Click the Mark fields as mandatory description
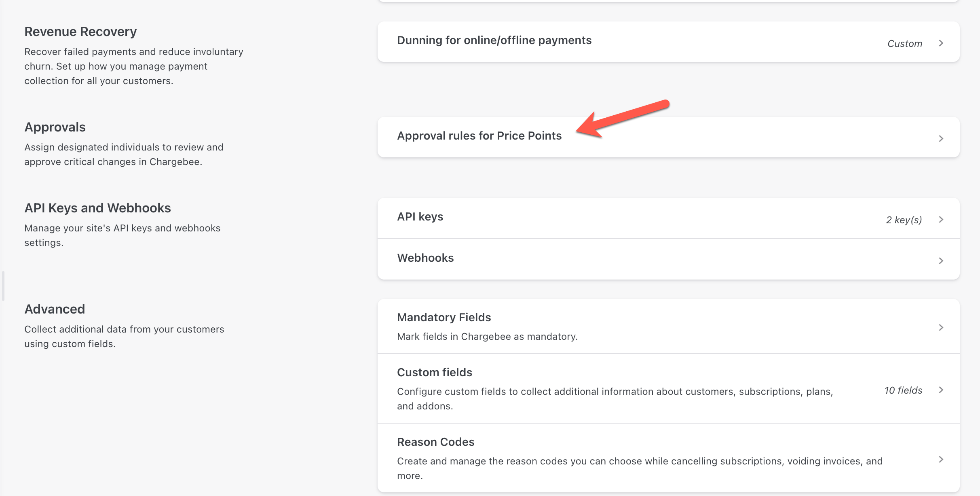This screenshot has height=496, width=980. [x=487, y=337]
